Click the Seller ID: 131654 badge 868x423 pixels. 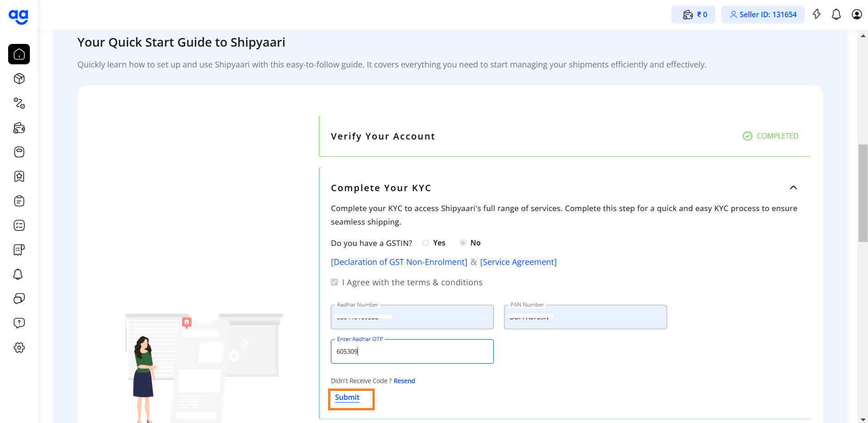763,14
